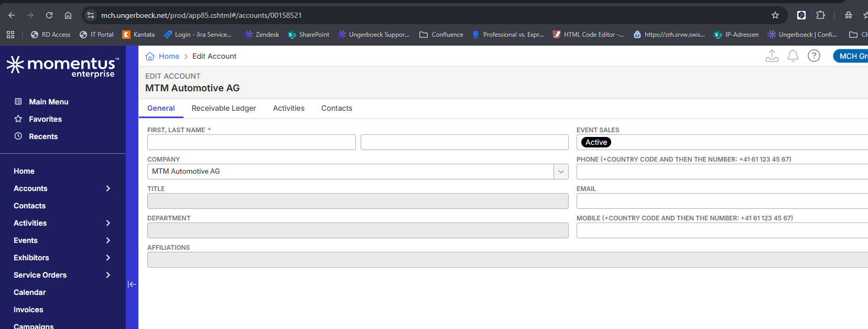
Task: Open the Kantata bookmark
Action: click(x=138, y=35)
